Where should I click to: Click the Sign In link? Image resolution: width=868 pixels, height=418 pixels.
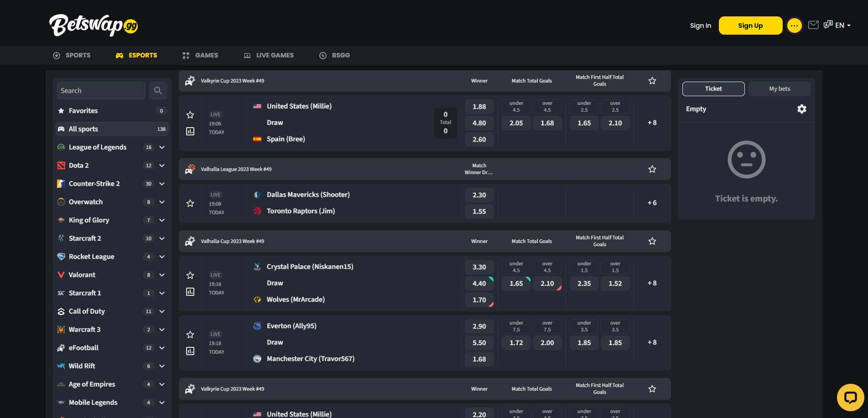tap(700, 26)
